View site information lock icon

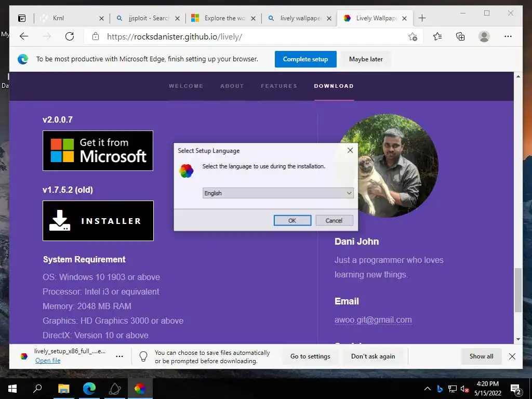(96, 36)
